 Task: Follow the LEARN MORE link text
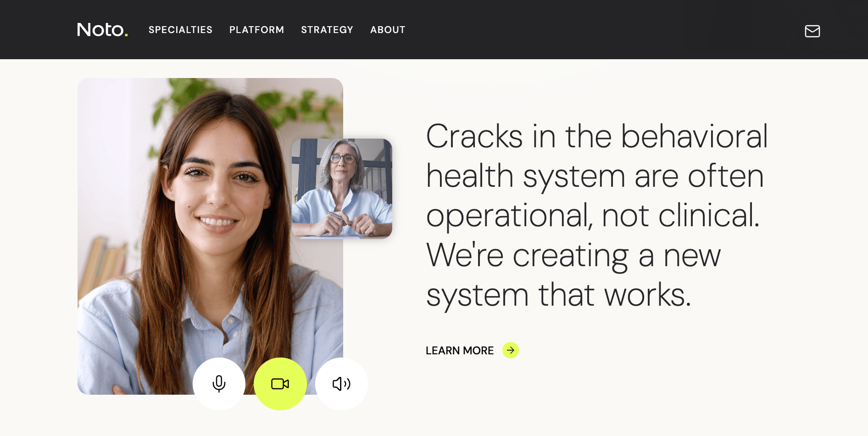click(460, 351)
